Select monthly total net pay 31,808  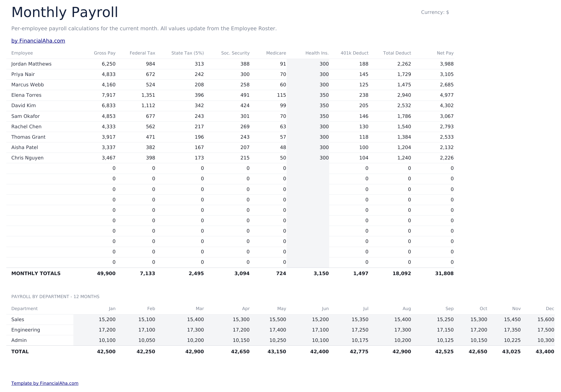[444, 274]
